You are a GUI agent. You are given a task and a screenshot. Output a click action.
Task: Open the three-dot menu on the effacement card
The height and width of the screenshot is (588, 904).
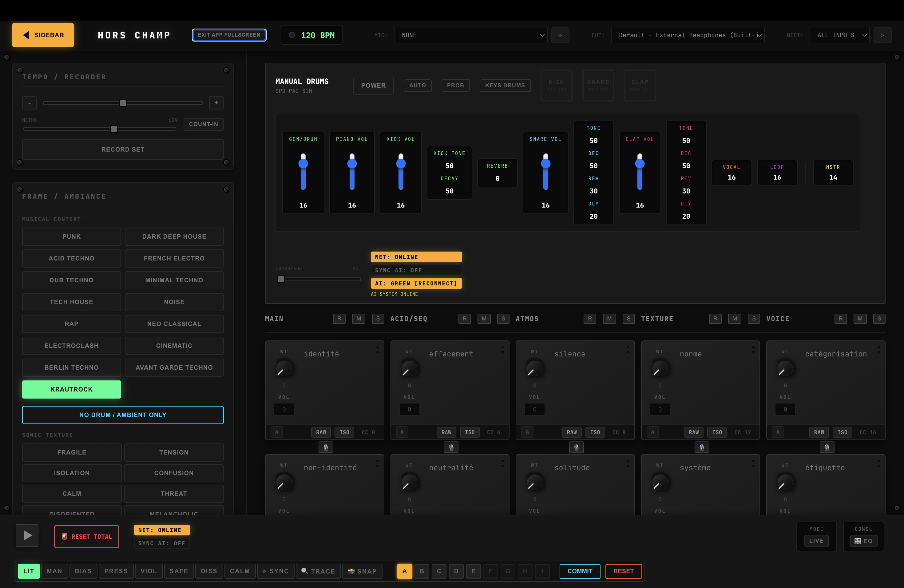[x=502, y=349]
